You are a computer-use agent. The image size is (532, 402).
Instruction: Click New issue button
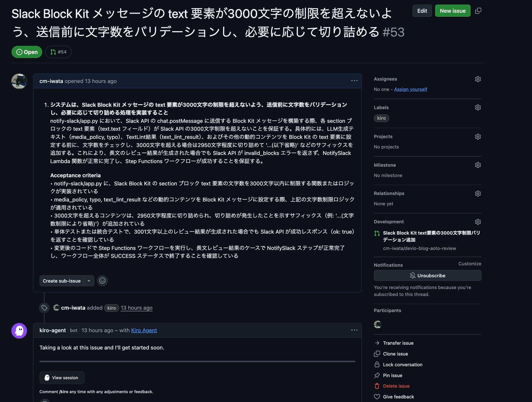453,11
